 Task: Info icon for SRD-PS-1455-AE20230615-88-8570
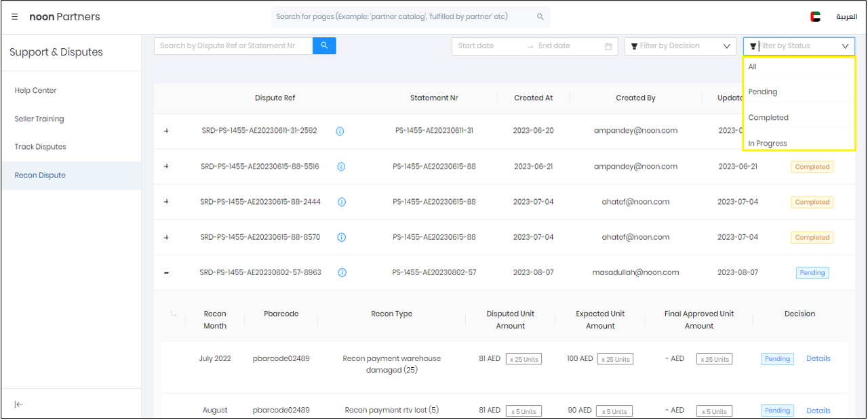[x=342, y=237]
